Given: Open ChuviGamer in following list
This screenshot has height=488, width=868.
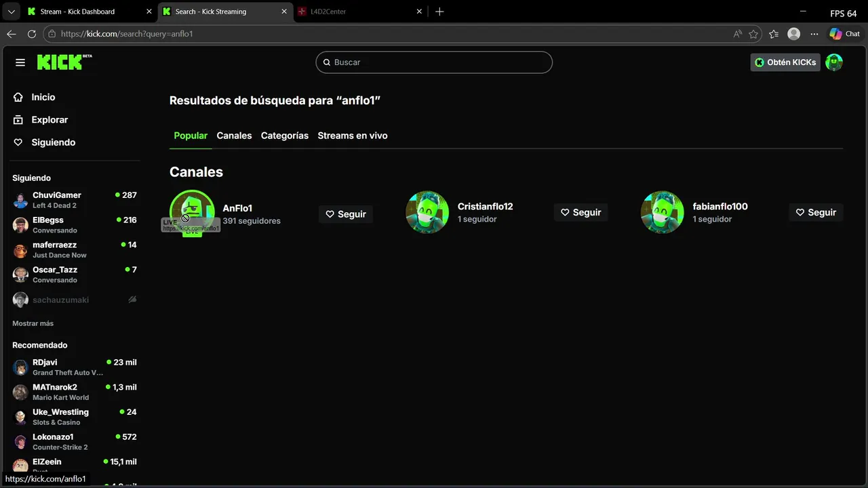Looking at the screenshot, I should pos(75,200).
